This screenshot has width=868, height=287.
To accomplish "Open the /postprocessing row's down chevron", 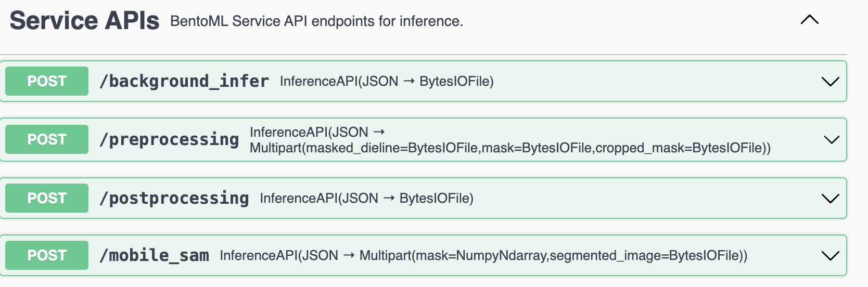I will click(x=830, y=199).
